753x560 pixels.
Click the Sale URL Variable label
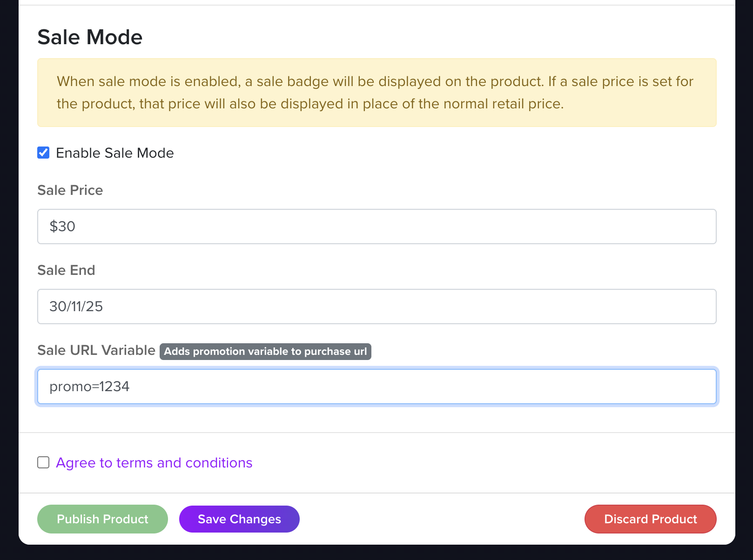96,350
